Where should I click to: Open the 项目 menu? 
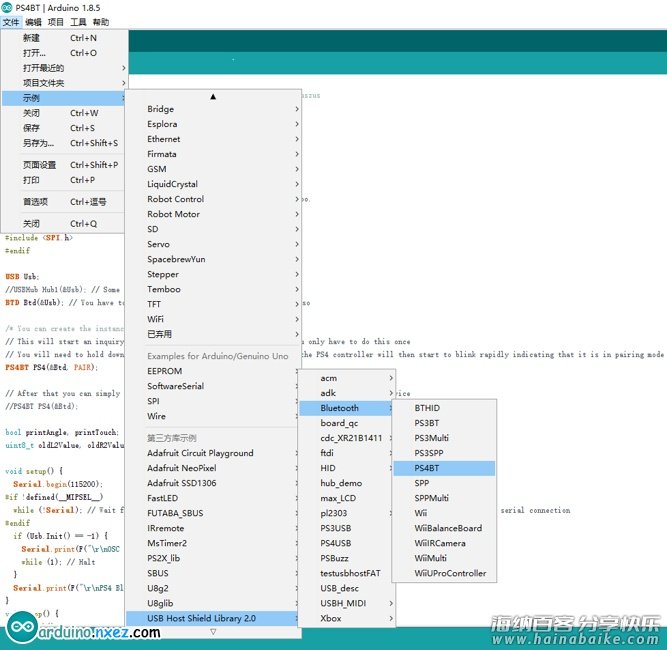click(55, 22)
